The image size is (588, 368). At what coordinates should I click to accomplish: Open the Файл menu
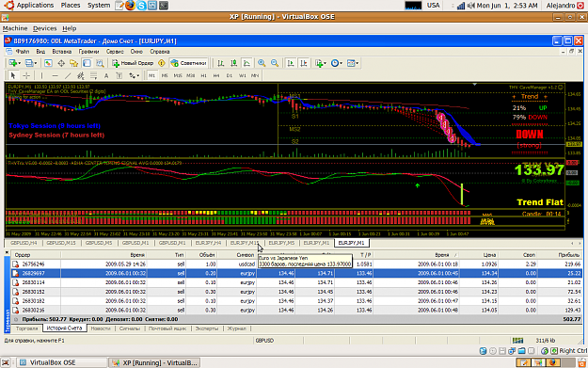23,52
